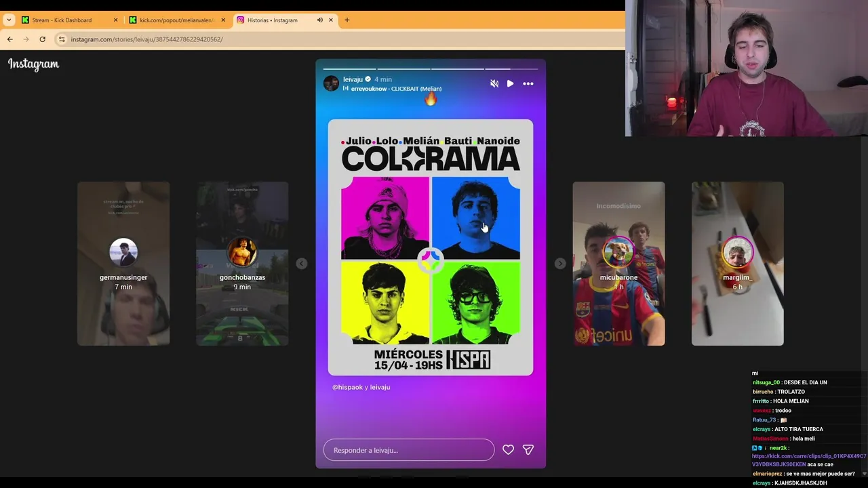Reply to leivaju in message field
The height and width of the screenshot is (488, 868).
coord(409,450)
